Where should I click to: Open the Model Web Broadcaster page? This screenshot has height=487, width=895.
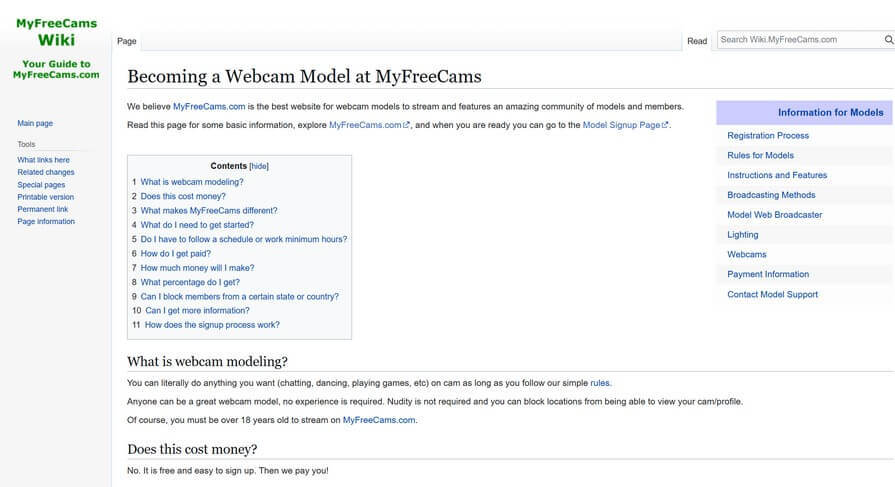(x=774, y=215)
